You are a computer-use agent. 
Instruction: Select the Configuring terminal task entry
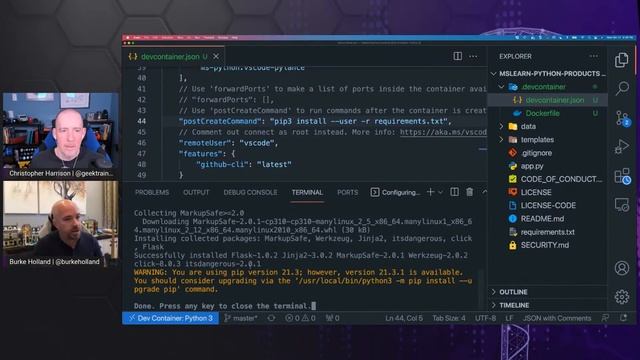[x=395, y=192]
